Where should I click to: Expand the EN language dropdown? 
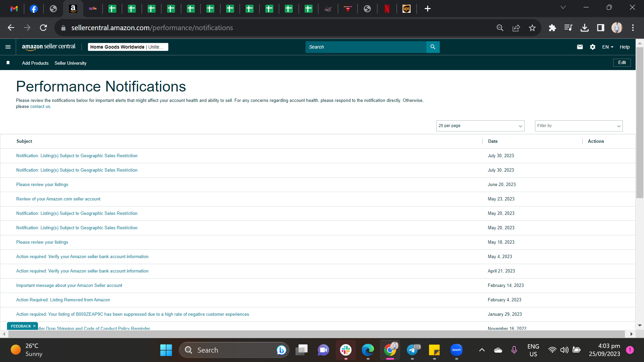click(x=607, y=47)
